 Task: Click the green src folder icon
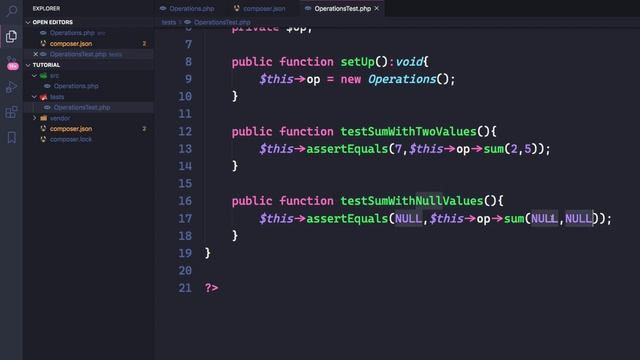43,76
